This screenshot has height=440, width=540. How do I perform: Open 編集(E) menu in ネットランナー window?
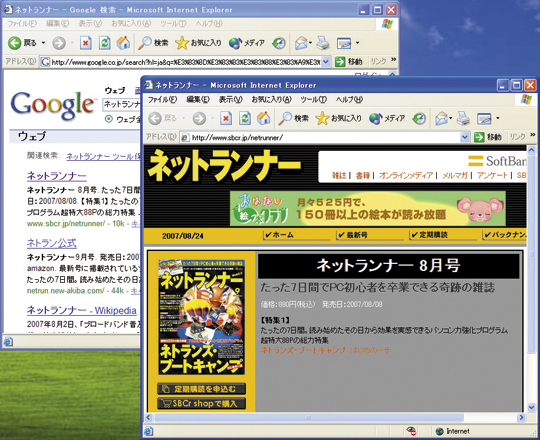[x=198, y=99]
